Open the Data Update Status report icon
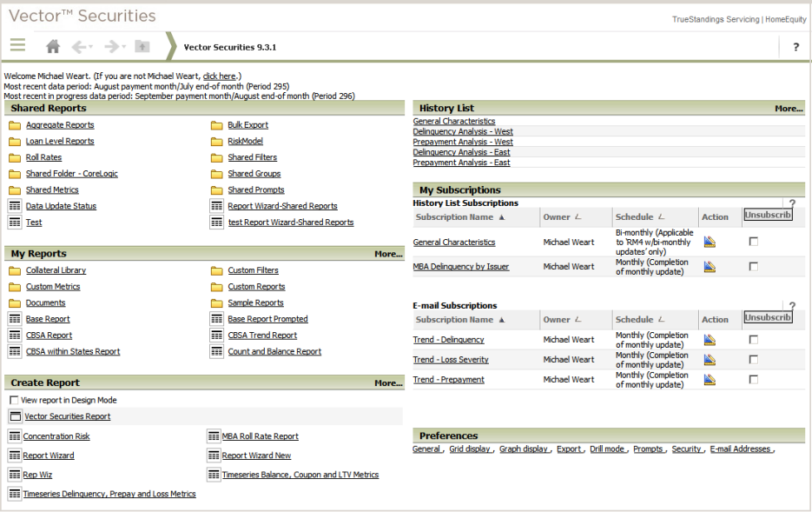 point(15,206)
